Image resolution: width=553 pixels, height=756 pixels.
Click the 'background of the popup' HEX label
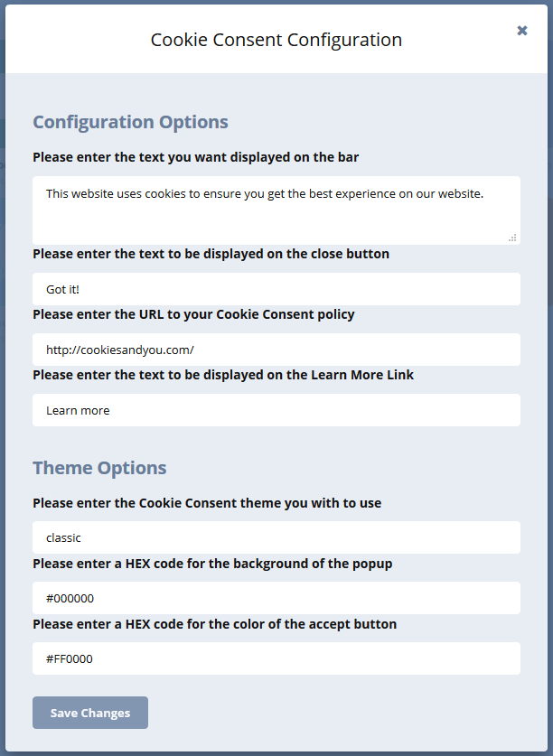(212, 564)
